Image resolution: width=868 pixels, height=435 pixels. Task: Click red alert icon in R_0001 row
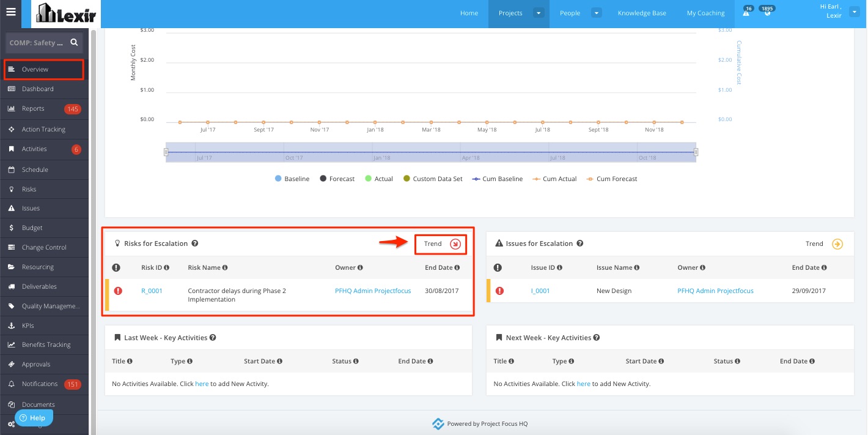pyautogui.click(x=118, y=291)
